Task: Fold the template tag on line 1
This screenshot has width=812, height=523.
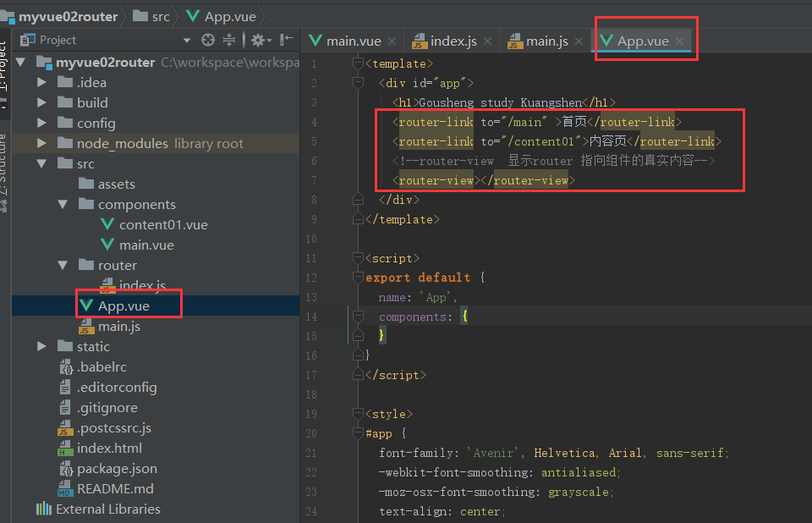Action: click(x=358, y=63)
